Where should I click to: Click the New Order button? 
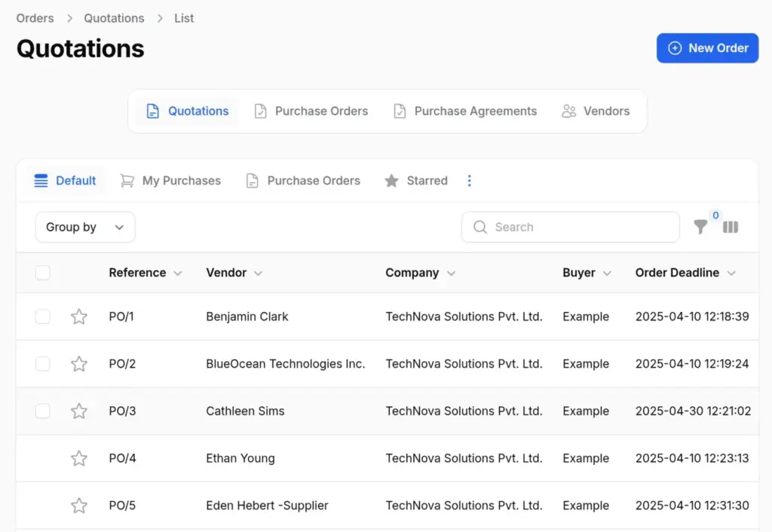click(x=707, y=48)
